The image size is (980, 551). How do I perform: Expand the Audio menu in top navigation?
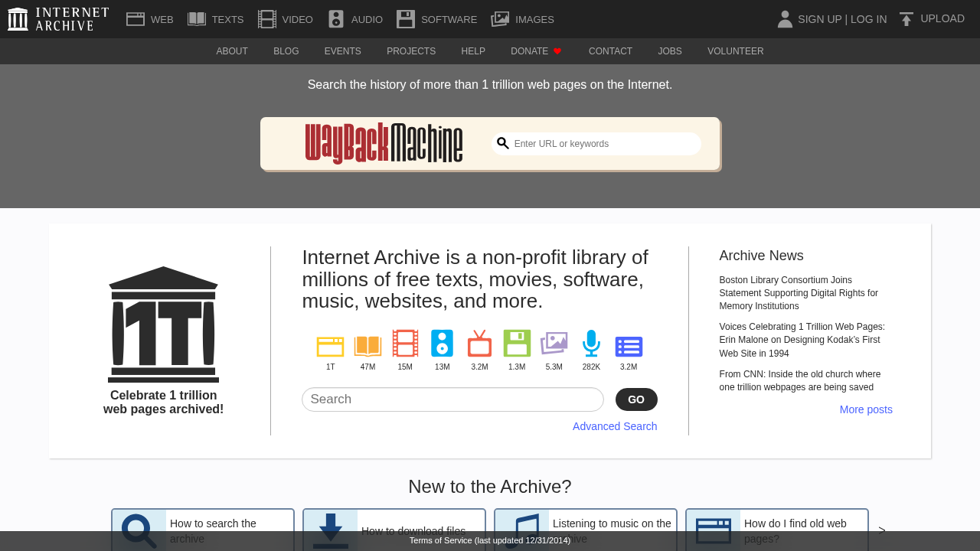point(355,19)
